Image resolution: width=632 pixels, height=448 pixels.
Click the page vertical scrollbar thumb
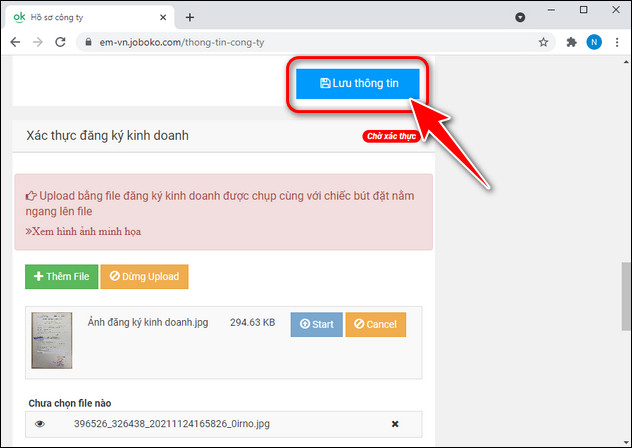point(626,296)
